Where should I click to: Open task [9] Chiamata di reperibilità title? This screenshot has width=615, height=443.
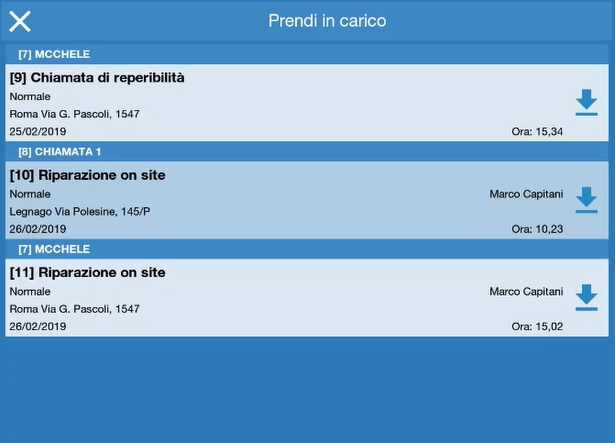click(x=97, y=78)
